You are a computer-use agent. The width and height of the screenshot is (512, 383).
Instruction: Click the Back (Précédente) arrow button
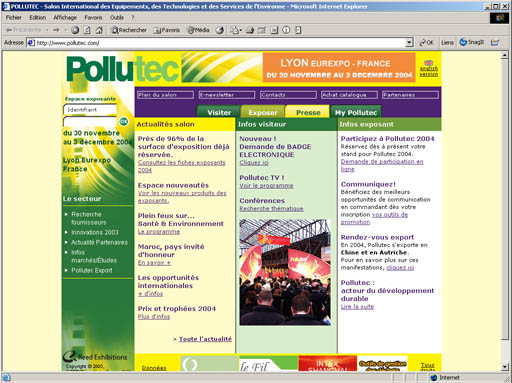click(x=23, y=30)
